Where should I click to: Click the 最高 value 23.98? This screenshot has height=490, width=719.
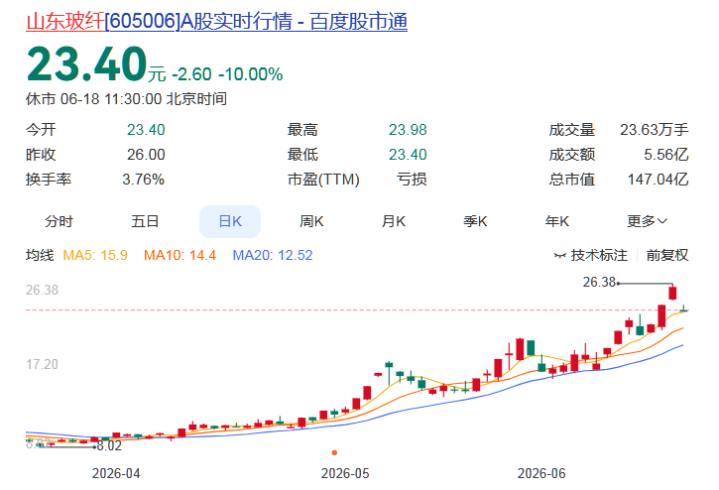point(408,130)
